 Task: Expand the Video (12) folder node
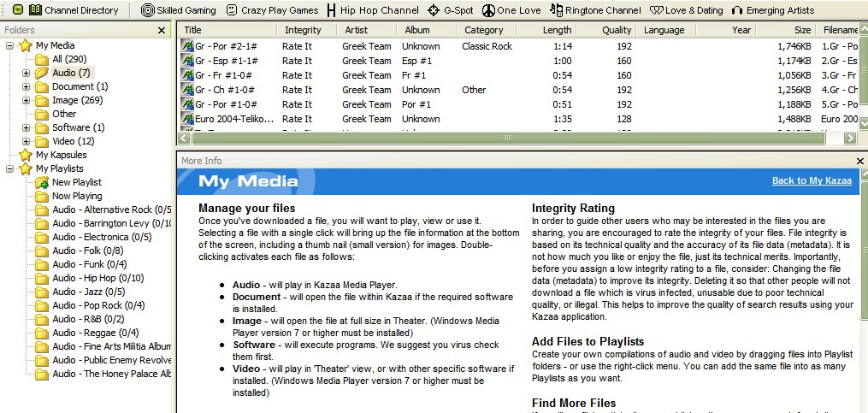[x=26, y=142]
